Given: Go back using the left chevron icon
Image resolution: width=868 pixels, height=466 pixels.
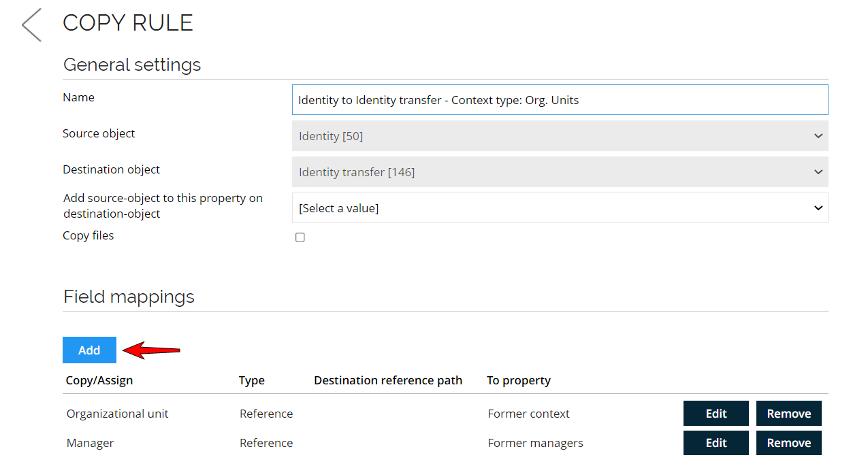Looking at the screenshot, I should (32, 25).
